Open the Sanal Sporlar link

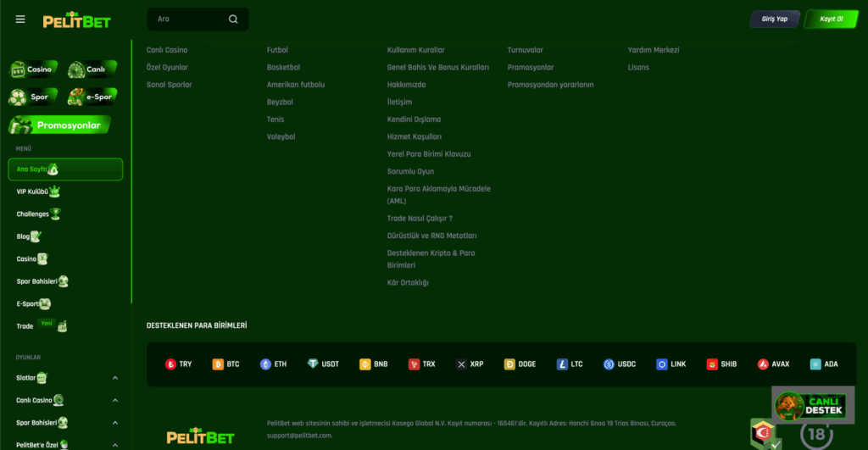(169, 85)
